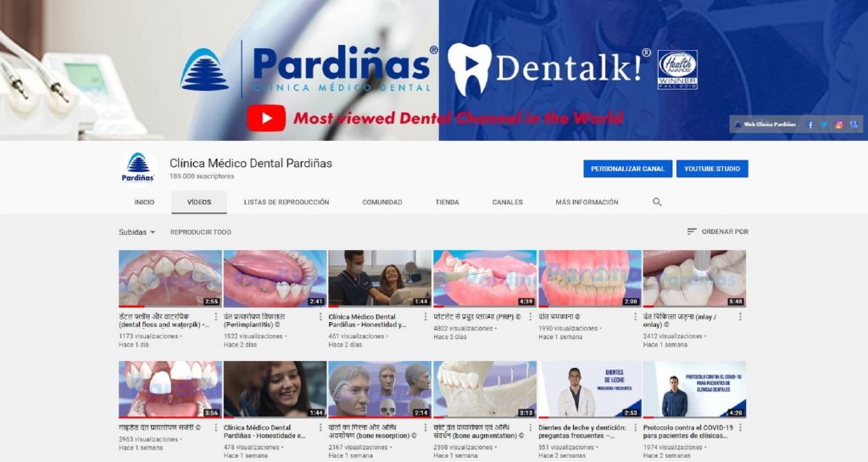Open options menu for bone augmentation video
Image resolution: width=868 pixels, height=462 pixels.
[531, 428]
